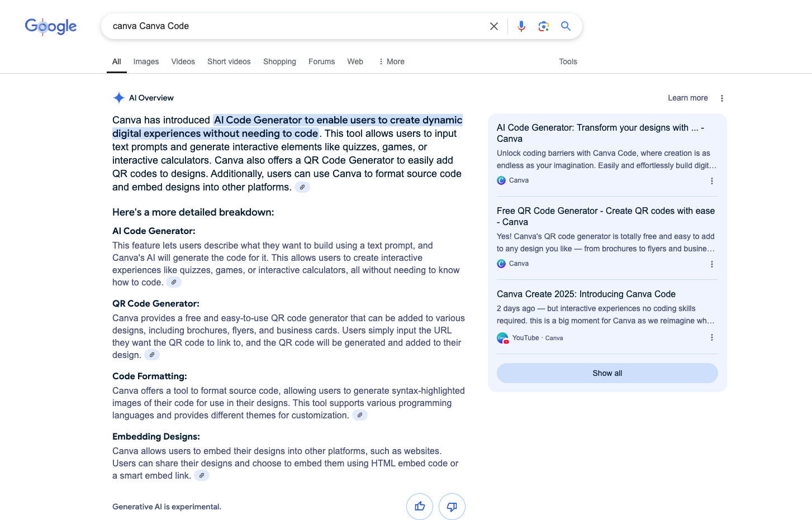Click the 'YouTube · Canva' source label
The height and width of the screenshot is (520, 812).
(x=538, y=338)
